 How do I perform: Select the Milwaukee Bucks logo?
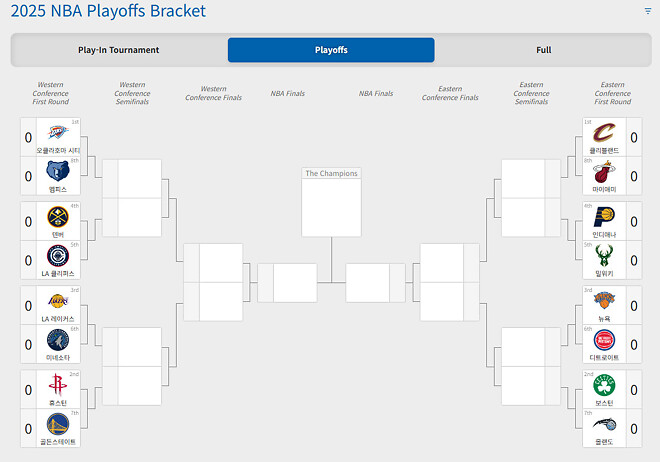pos(604,256)
